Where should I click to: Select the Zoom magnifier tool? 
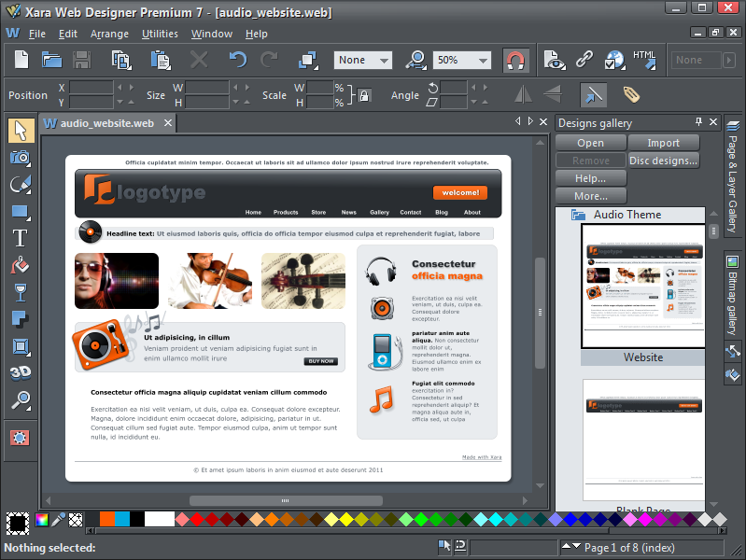(21, 400)
